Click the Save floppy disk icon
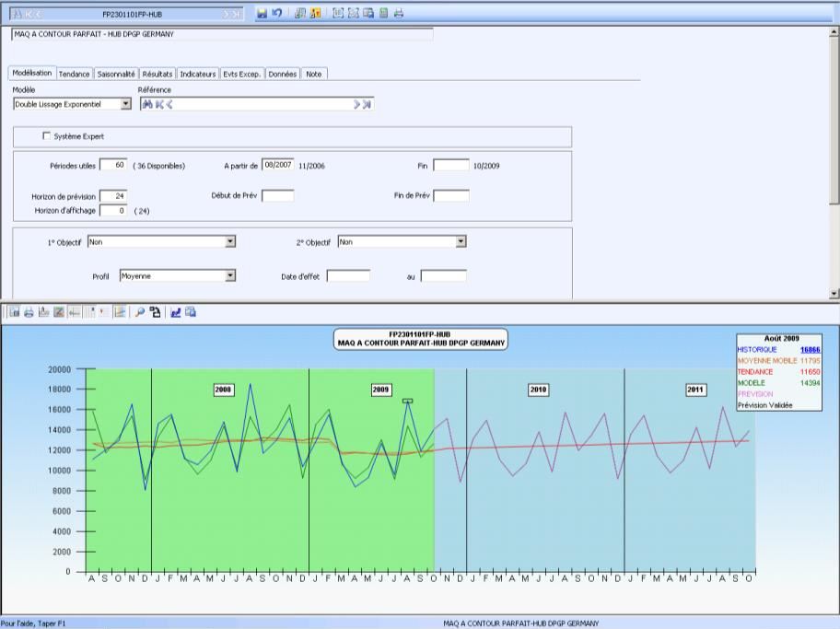The width and height of the screenshot is (840, 629). tap(262, 14)
